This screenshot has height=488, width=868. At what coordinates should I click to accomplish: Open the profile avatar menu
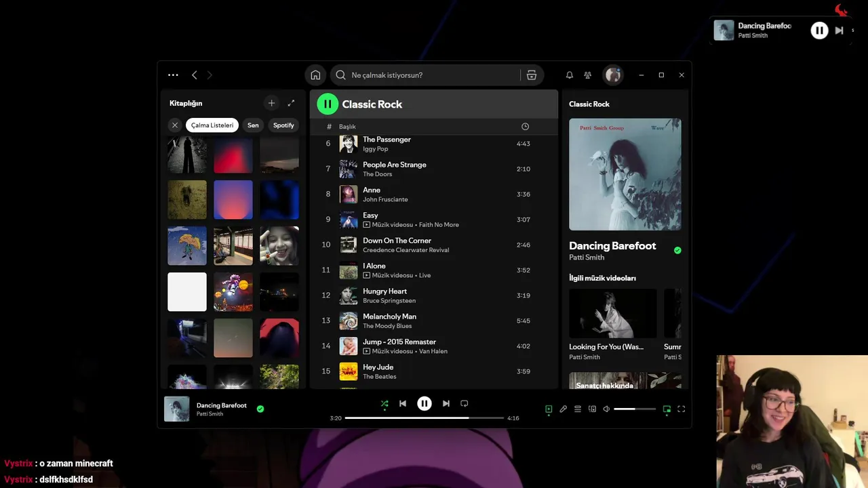[x=613, y=75]
